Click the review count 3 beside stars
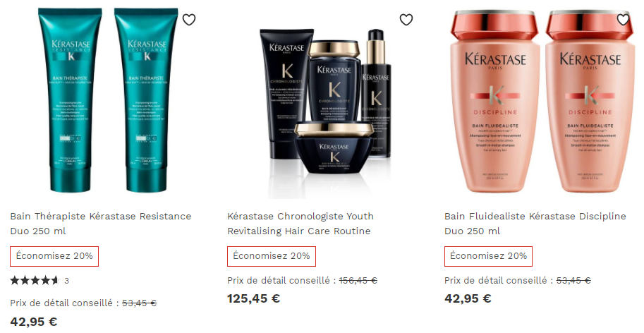 coord(66,281)
